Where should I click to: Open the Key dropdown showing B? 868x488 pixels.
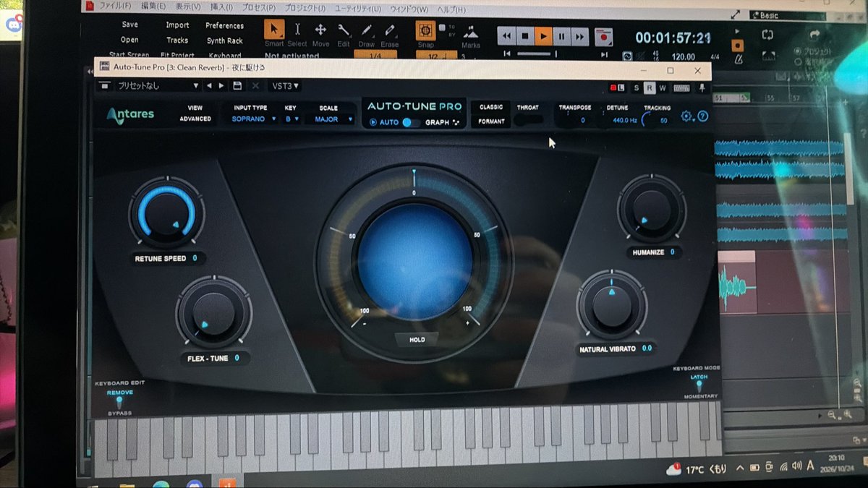[x=292, y=119]
